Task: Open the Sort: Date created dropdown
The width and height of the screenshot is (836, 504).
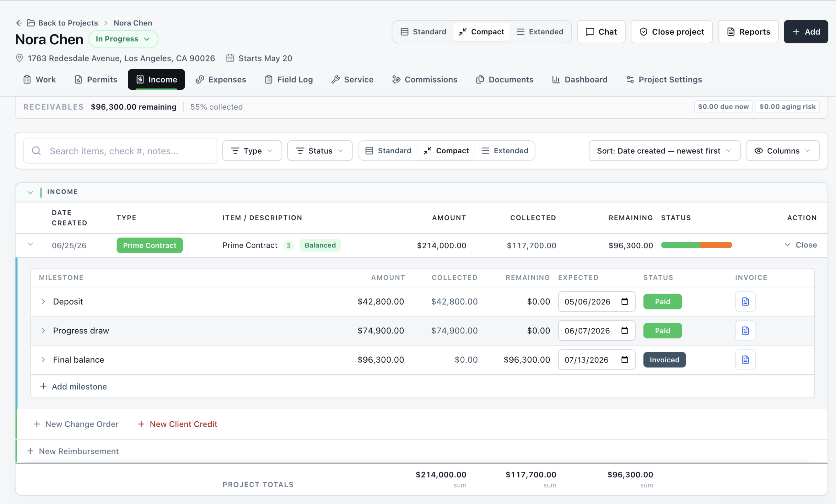Action: click(x=664, y=151)
